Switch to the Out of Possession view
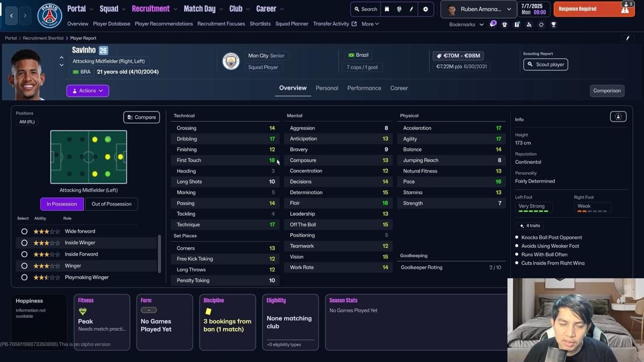 point(111,204)
